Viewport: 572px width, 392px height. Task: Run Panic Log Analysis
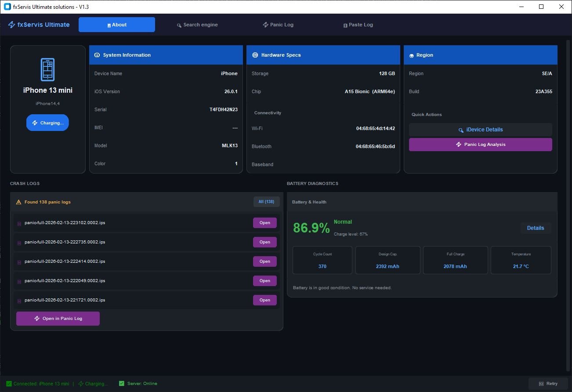coord(481,145)
